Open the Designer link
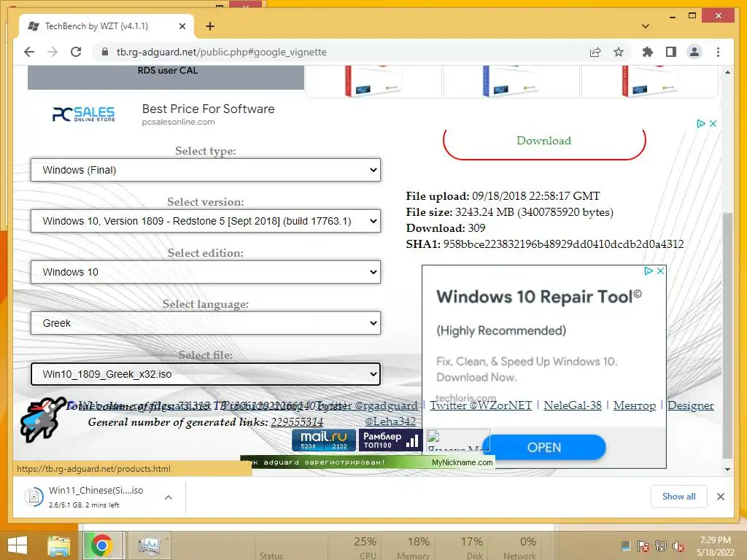This screenshot has height=560, width=747. point(691,405)
